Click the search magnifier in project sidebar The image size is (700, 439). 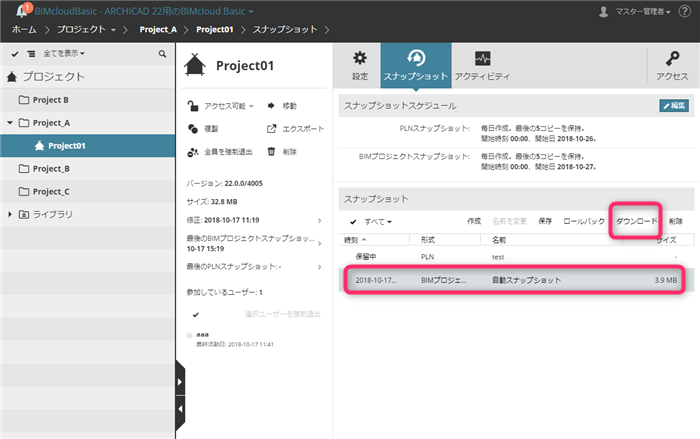[x=162, y=54]
